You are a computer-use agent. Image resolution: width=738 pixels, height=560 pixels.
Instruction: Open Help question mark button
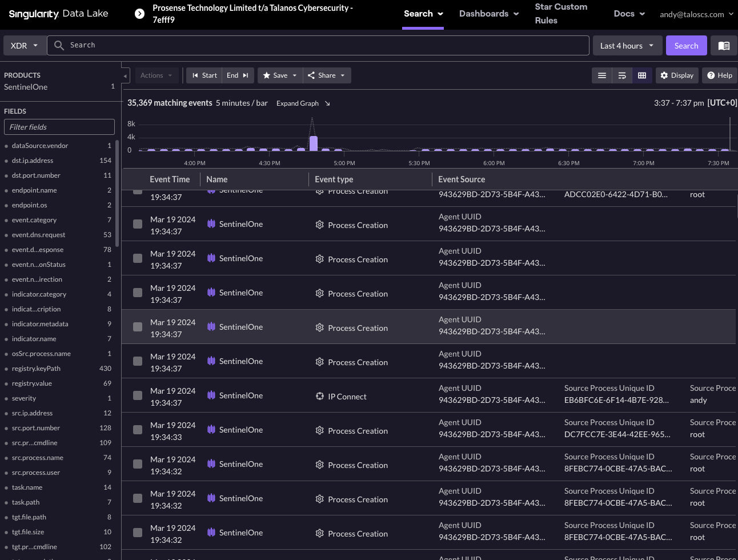click(719, 75)
